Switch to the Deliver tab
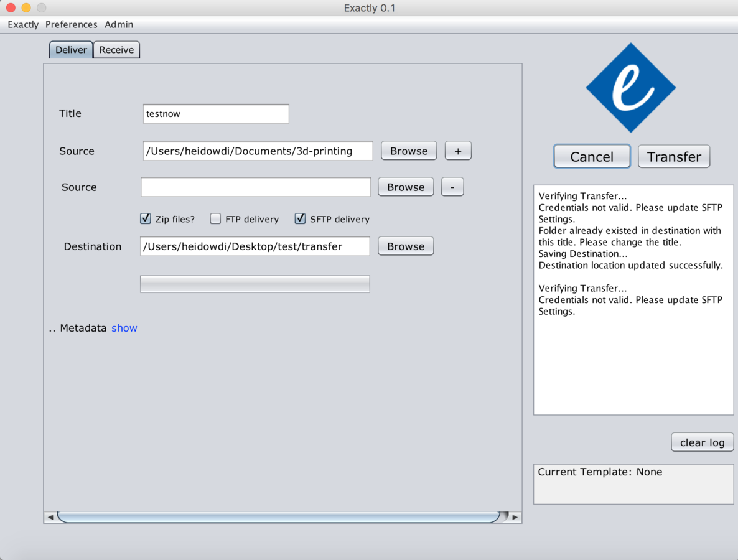Screen dimensions: 738x560 click(x=71, y=50)
